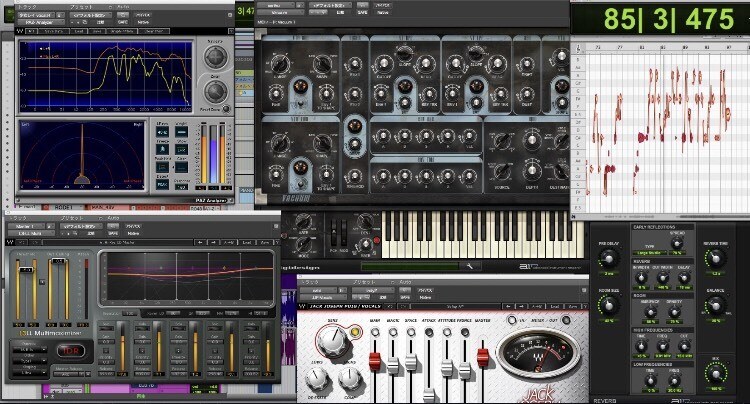Click the Room Size knob in Reverb
This screenshot has width=750, height=404.
[608, 305]
